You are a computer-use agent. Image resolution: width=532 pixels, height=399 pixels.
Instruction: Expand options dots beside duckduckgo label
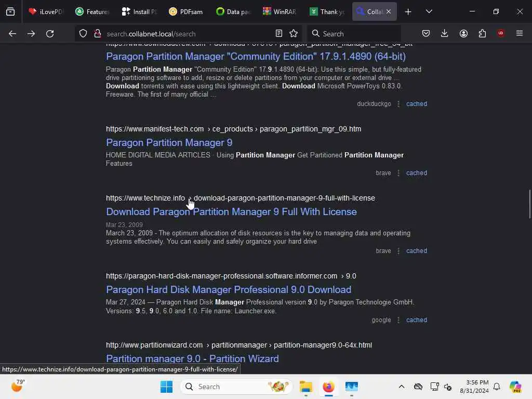click(x=398, y=104)
